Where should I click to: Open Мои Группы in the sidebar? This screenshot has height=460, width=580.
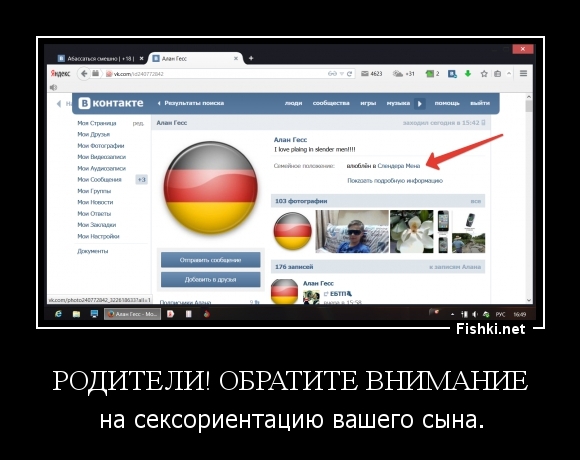coord(94,191)
